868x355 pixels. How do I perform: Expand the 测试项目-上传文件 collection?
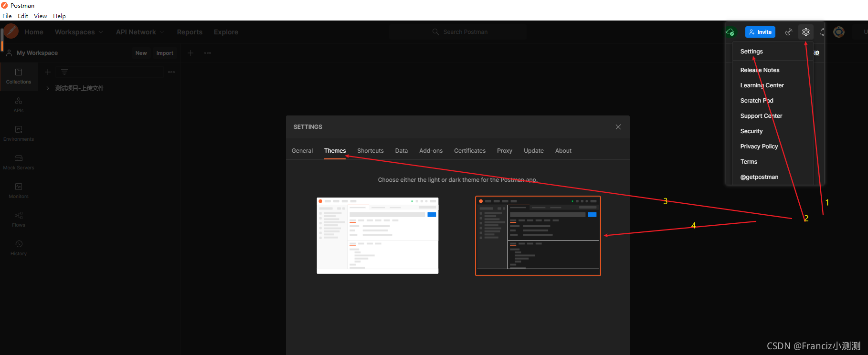tap(48, 88)
